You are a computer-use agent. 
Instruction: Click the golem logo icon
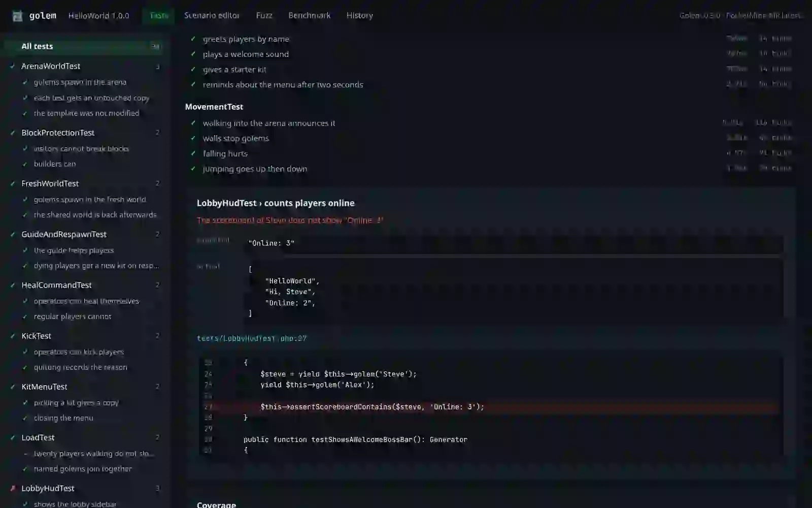tap(17, 16)
